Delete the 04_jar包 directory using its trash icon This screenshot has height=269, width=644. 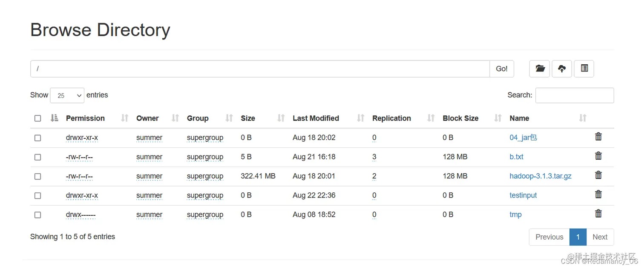598,137
